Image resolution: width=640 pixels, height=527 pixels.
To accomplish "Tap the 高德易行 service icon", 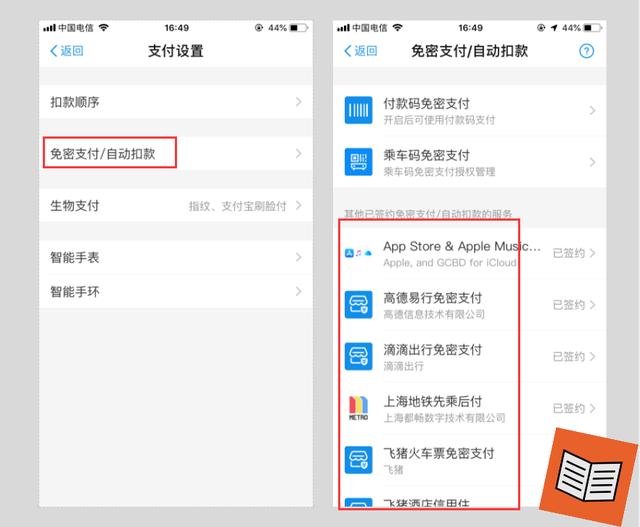I will 358,305.
